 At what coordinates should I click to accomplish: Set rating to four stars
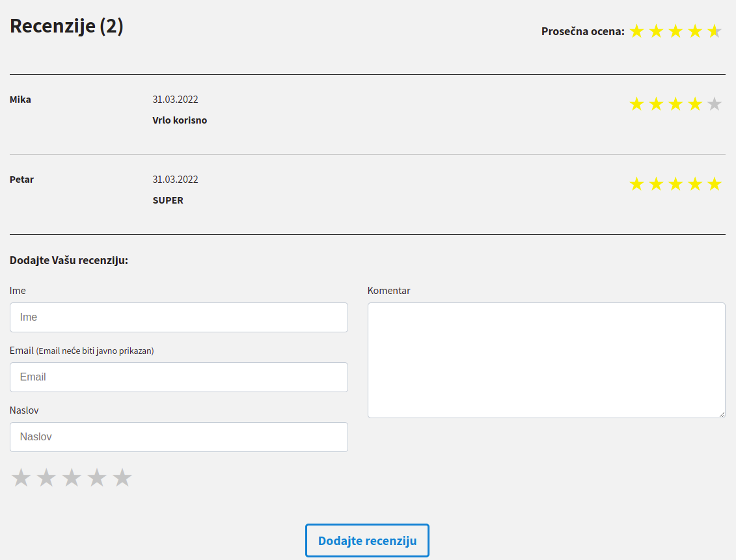click(97, 478)
